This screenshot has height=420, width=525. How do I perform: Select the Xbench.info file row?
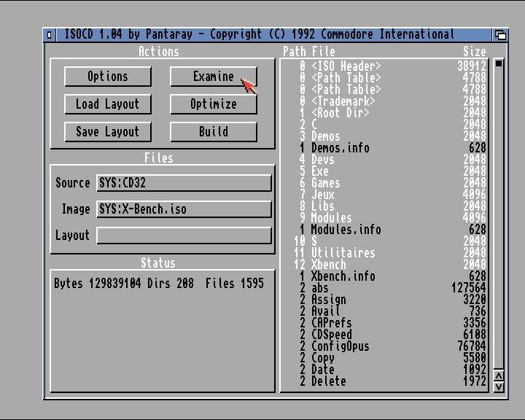pos(384,276)
